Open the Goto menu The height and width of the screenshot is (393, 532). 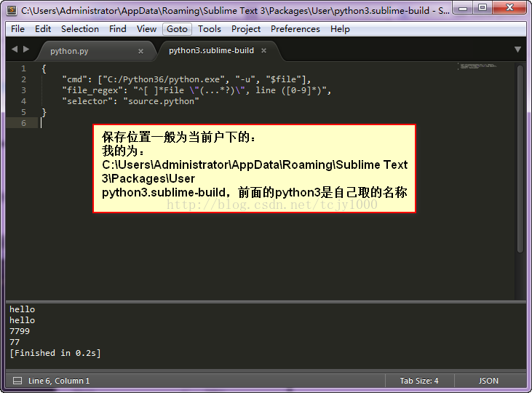177,29
